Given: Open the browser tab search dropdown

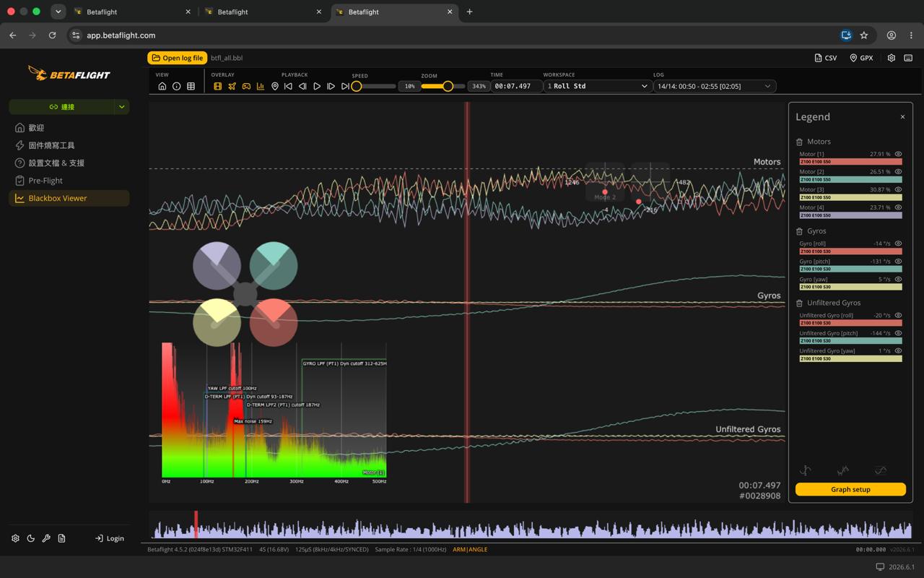Looking at the screenshot, I should (58, 12).
